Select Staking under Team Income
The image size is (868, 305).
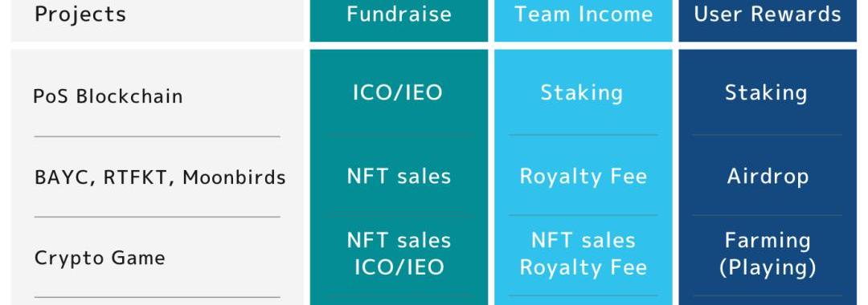[582, 92]
